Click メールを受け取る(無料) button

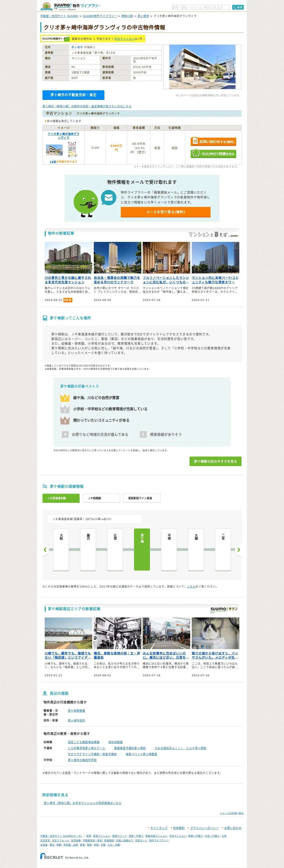(x=165, y=212)
